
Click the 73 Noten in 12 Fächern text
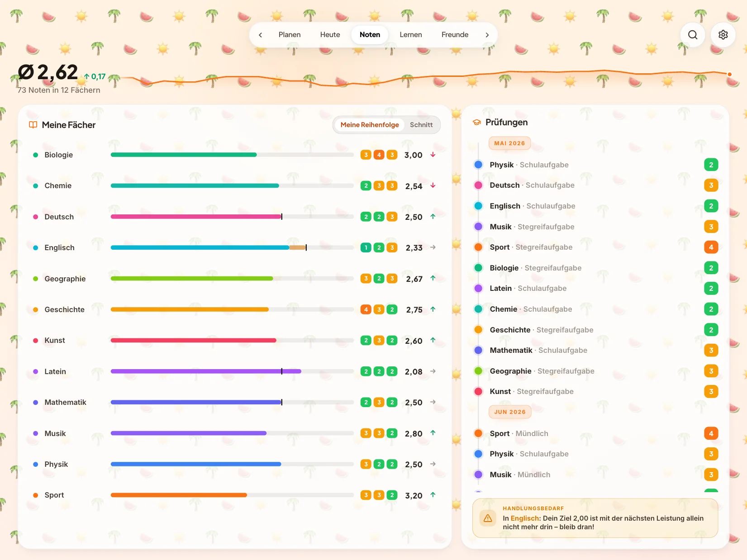tap(59, 90)
